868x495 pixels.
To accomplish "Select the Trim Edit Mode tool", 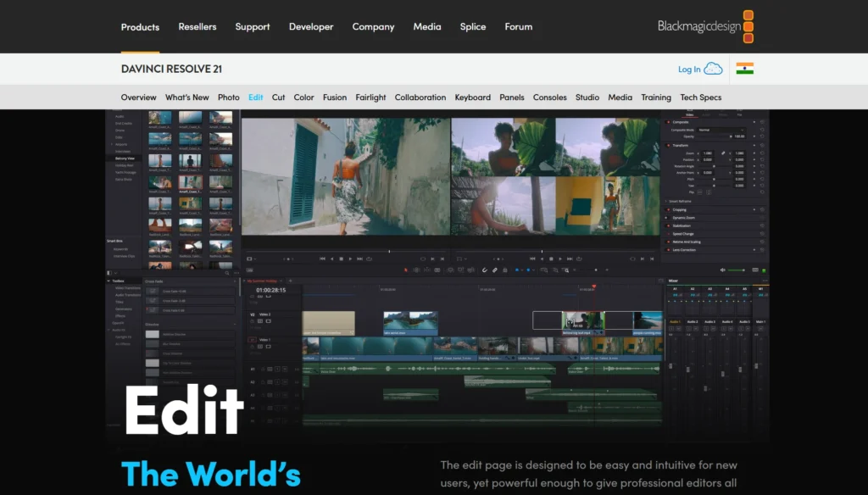I will [416, 270].
